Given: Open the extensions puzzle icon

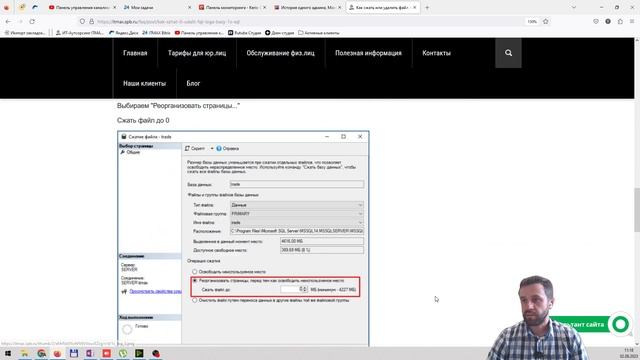Looking at the screenshot, I should tap(620, 21).
